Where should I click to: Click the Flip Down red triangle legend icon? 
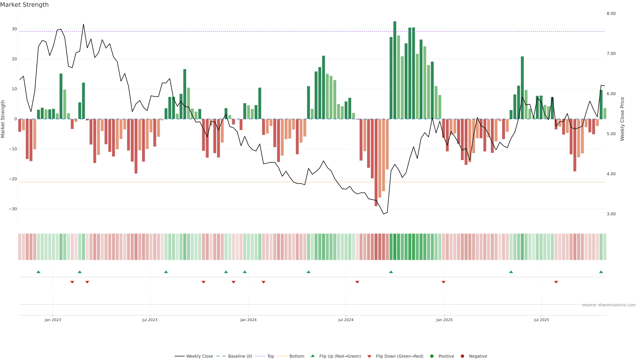[x=369, y=356]
